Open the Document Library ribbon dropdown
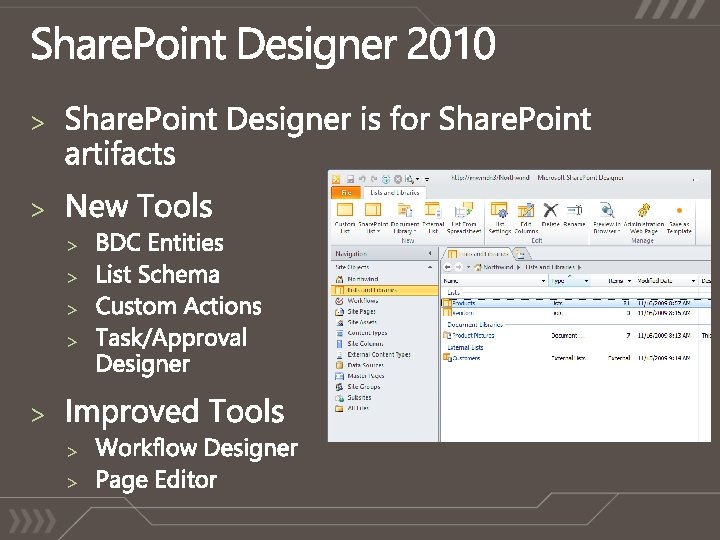 pos(405,217)
